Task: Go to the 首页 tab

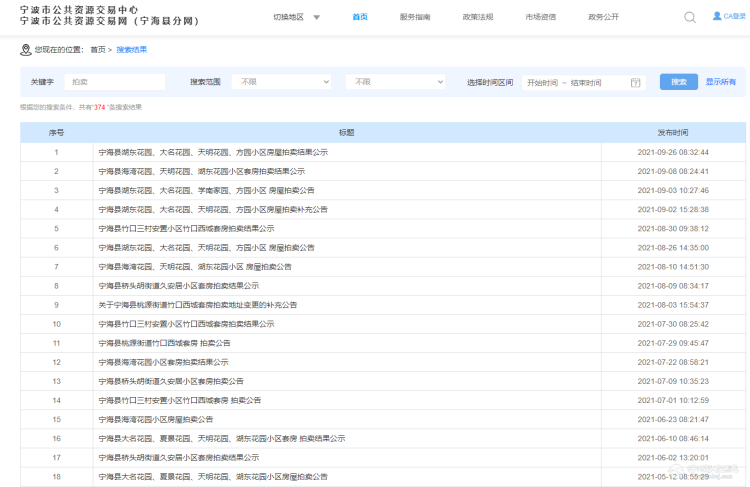Action: [360, 17]
